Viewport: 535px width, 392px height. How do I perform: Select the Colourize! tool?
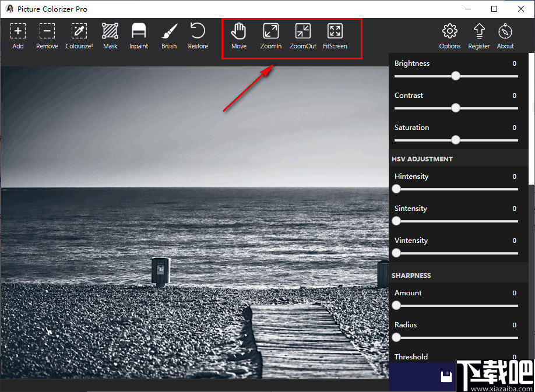click(79, 35)
